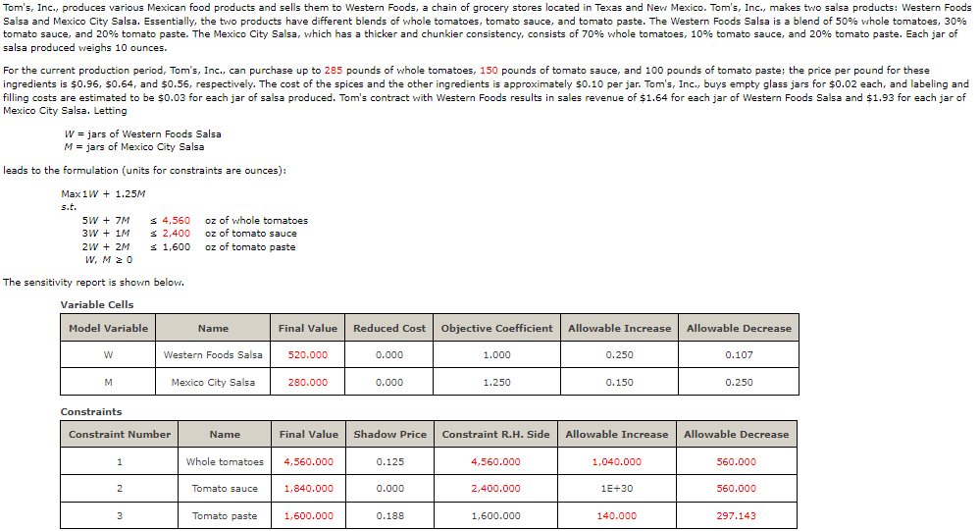Click Tomato sauce allowable decrease 560.000
Viewport: 980px width, 531px height.
(737, 489)
